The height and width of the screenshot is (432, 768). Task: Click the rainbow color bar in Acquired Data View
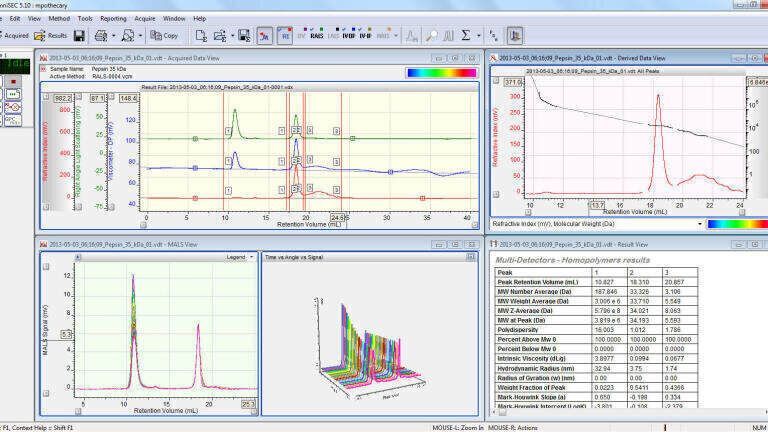pyautogui.click(x=441, y=72)
